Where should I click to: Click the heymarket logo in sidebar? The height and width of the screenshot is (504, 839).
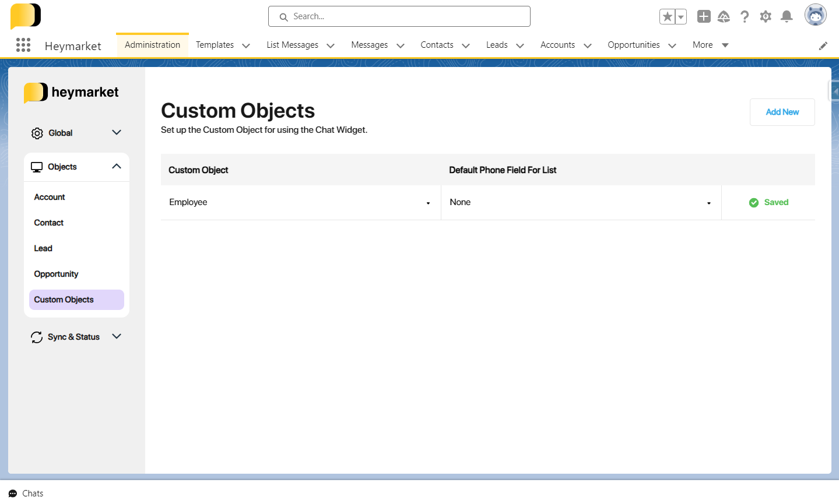(71, 93)
